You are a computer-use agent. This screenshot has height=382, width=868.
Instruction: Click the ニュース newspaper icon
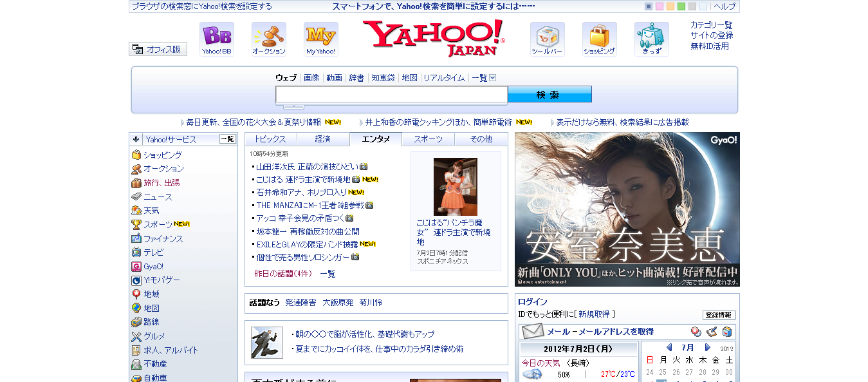136,196
